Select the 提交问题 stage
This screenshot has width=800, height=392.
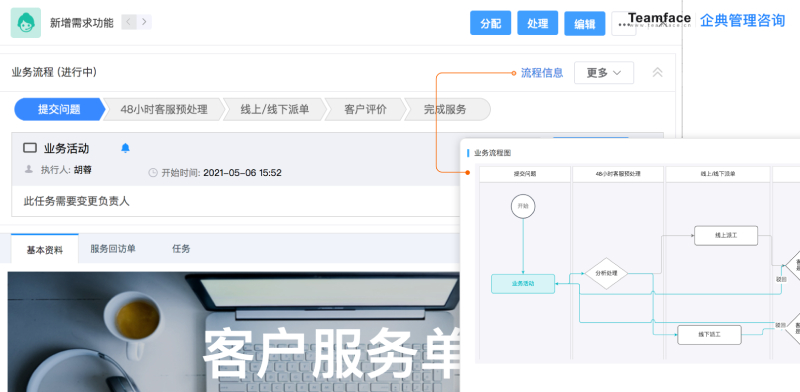pos(59,109)
